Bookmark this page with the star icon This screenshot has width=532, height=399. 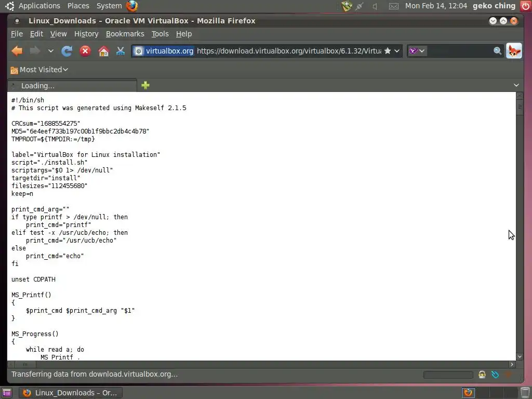388,51
